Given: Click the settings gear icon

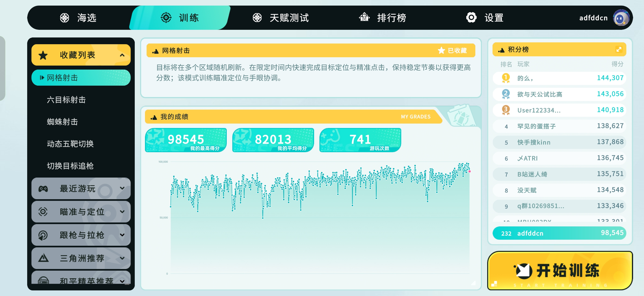Looking at the screenshot, I should [x=471, y=17].
